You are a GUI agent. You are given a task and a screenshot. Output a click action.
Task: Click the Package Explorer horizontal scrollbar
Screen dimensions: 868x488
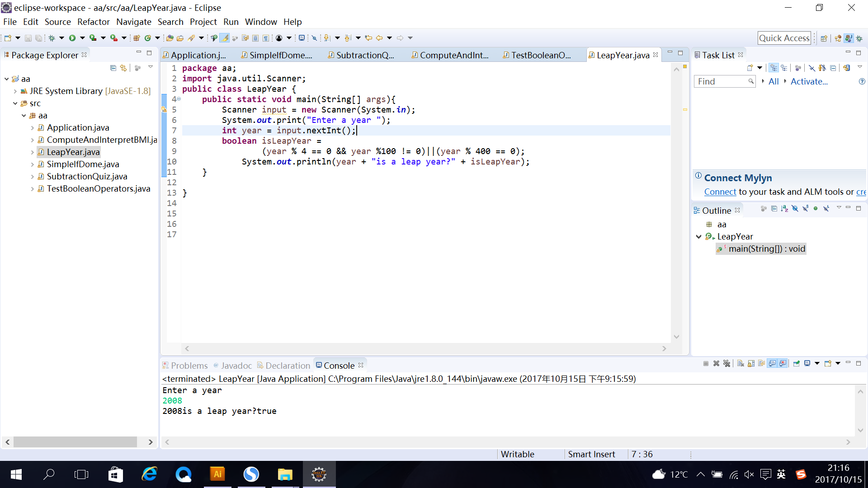tap(75, 442)
